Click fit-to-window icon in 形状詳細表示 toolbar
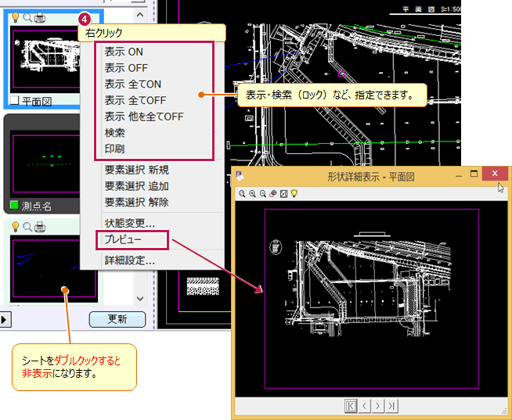Image resolution: width=512 pixels, height=420 pixels. tap(283, 193)
